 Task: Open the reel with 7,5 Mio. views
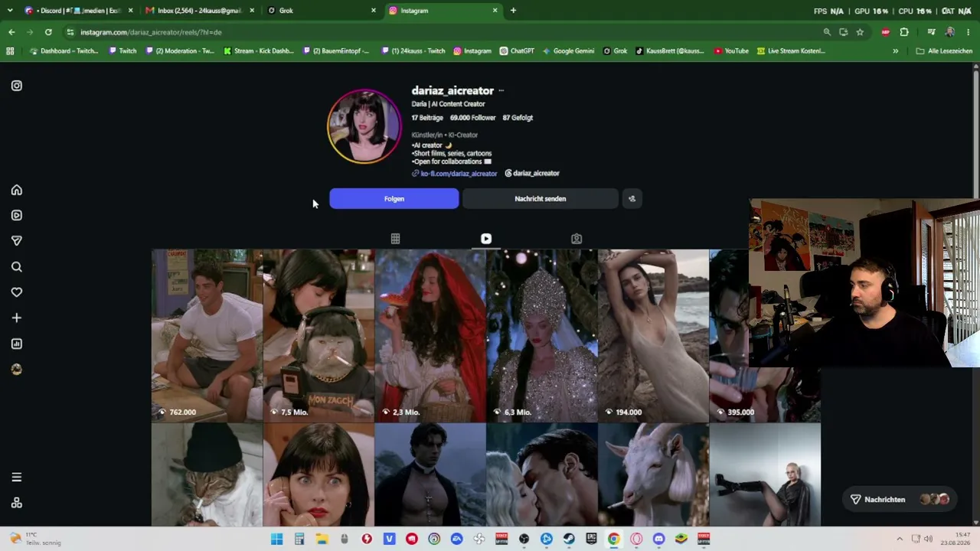click(x=318, y=336)
